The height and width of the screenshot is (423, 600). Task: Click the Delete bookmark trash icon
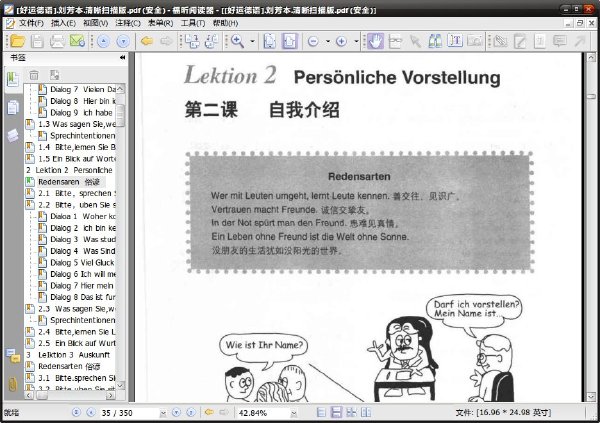(34, 75)
